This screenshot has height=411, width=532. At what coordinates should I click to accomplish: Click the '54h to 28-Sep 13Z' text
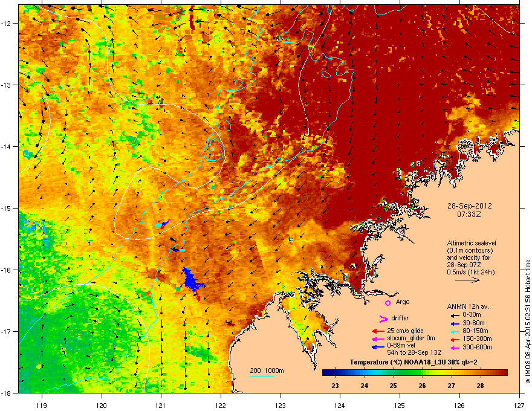(414, 352)
